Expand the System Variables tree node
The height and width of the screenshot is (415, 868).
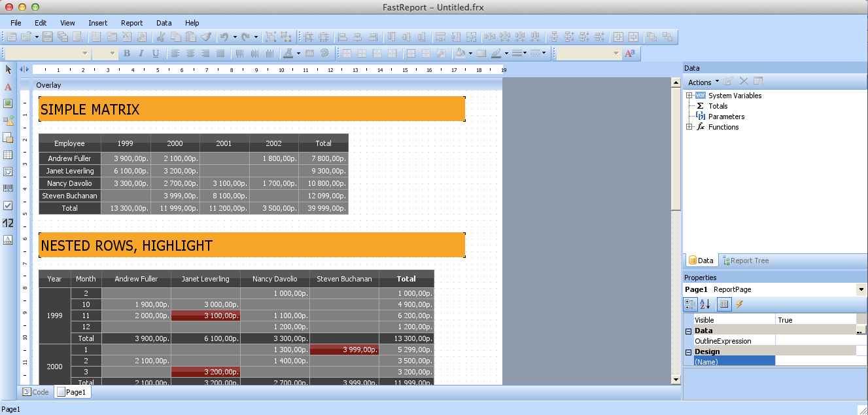pyautogui.click(x=689, y=96)
